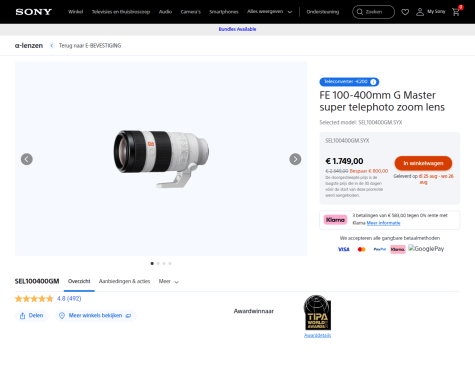Click the My Sony label
Image resolution: width=475 pixels, height=380 pixels.
pyautogui.click(x=436, y=12)
